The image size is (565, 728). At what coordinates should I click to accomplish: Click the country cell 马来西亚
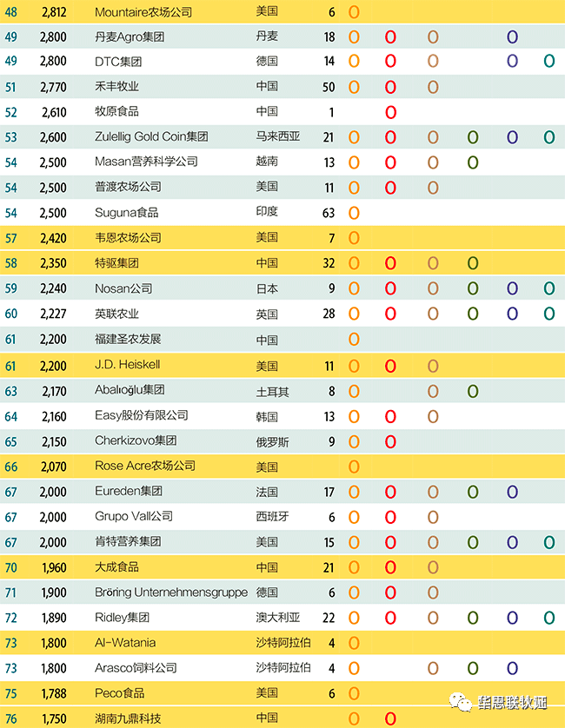278,137
